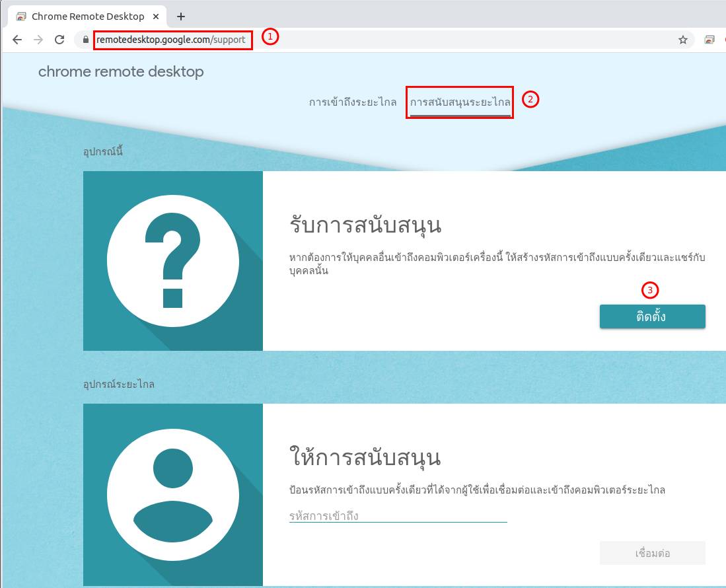Click the อุปกรณ์ระยะไกล section label
This screenshot has width=726, height=588.
point(118,385)
